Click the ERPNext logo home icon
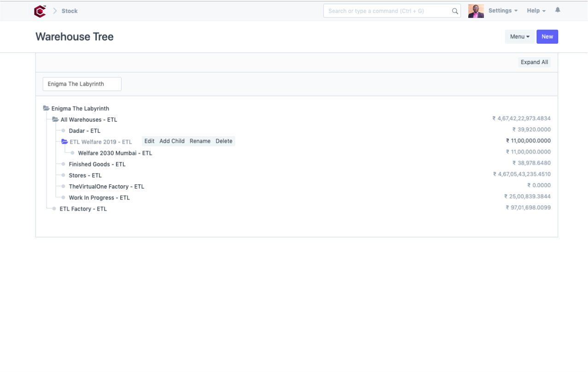Image resolution: width=588 pixels, height=372 pixels. [40, 11]
